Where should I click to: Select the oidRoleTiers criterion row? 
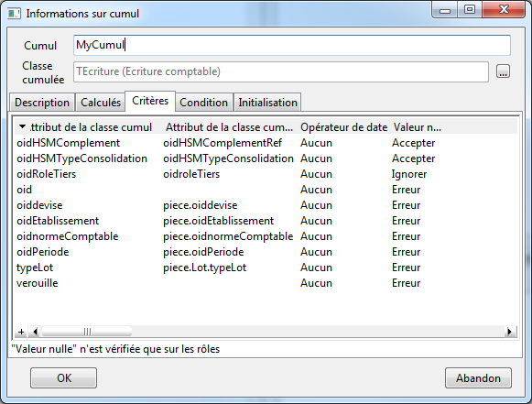coord(266,174)
